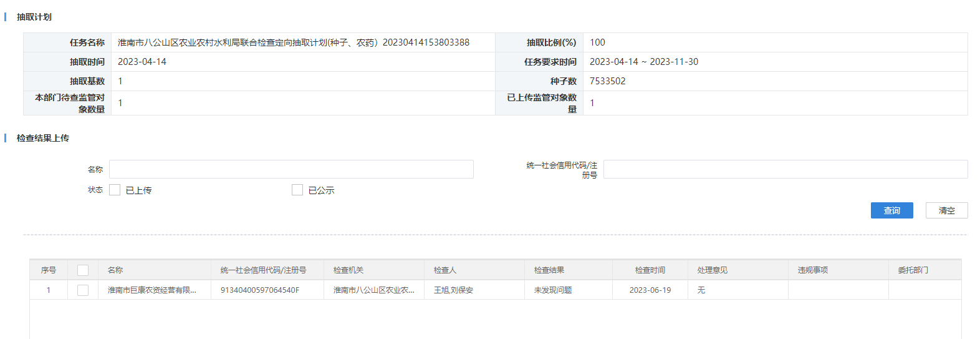This screenshot has height=339, width=980.
Task: Tick the 已公示 status checkbox
Action: click(297, 190)
